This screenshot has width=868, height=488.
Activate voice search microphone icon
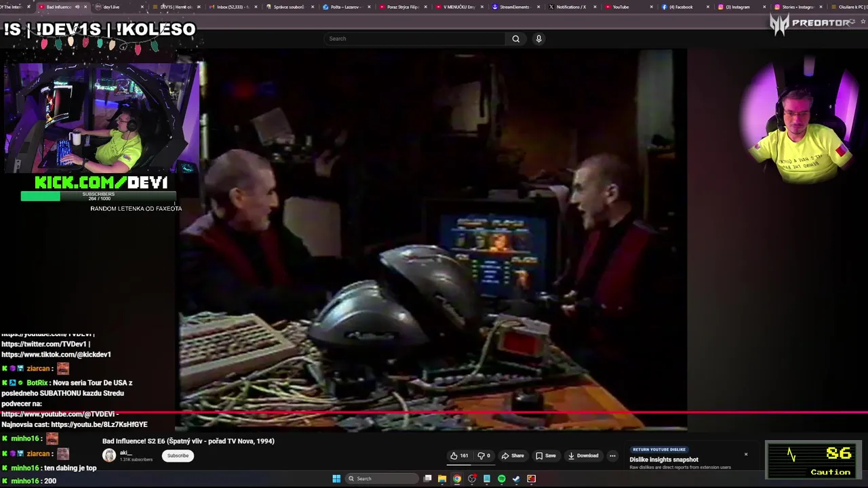click(538, 39)
